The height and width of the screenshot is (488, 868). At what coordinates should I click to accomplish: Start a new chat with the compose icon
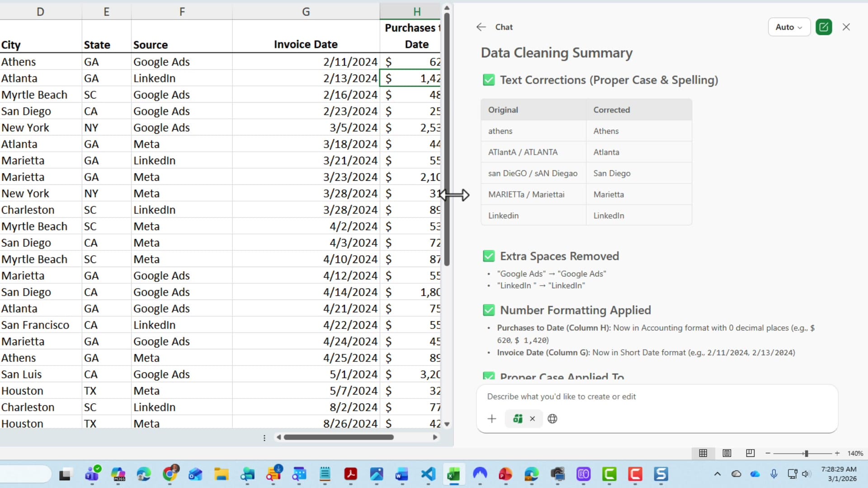(x=823, y=27)
